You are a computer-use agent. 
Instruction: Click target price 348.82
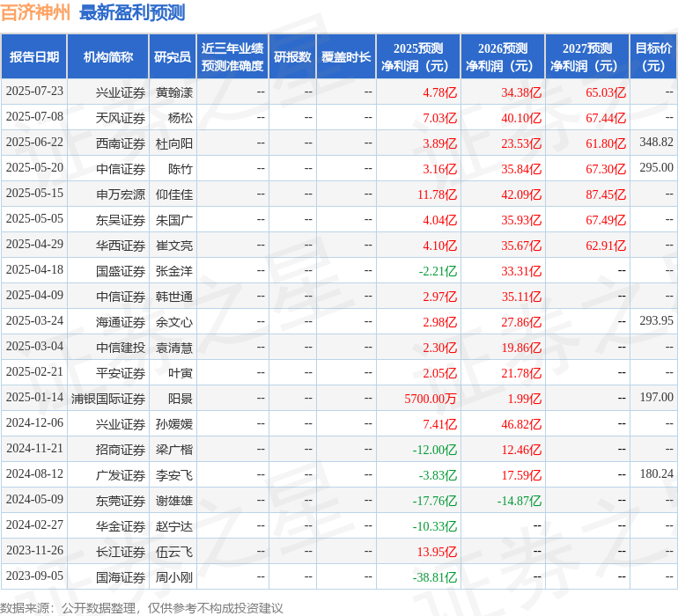[x=656, y=143]
